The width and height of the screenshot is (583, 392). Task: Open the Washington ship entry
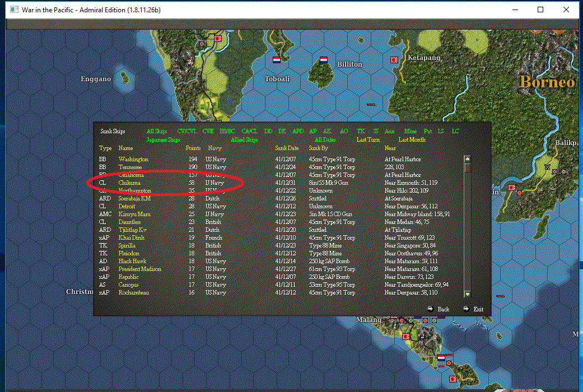(133, 159)
